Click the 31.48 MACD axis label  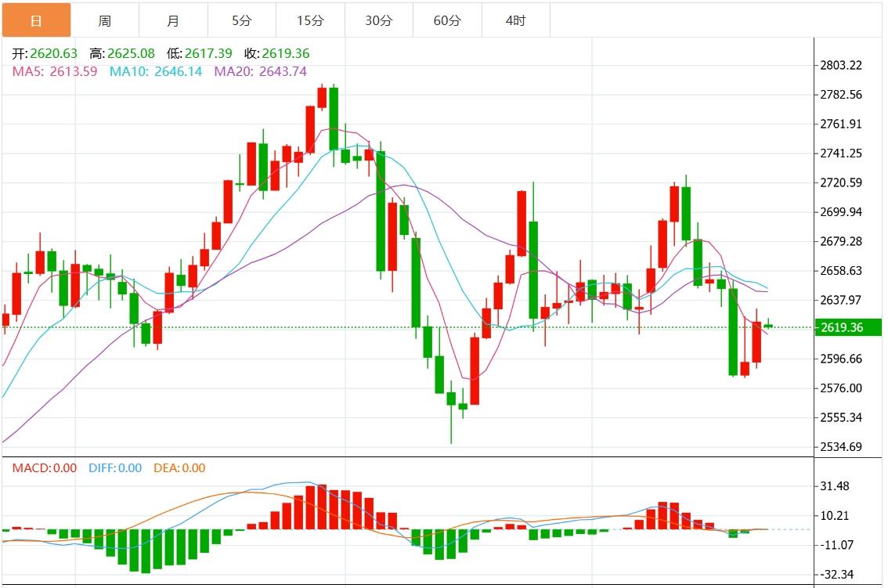(835, 486)
